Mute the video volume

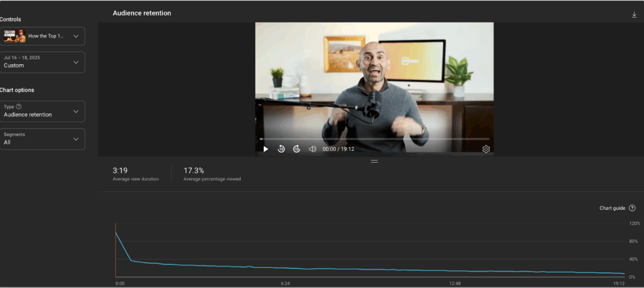pos(312,149)
